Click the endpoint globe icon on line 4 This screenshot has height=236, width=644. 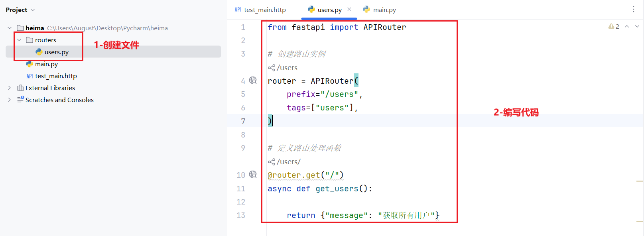click(x=253, y=81)
